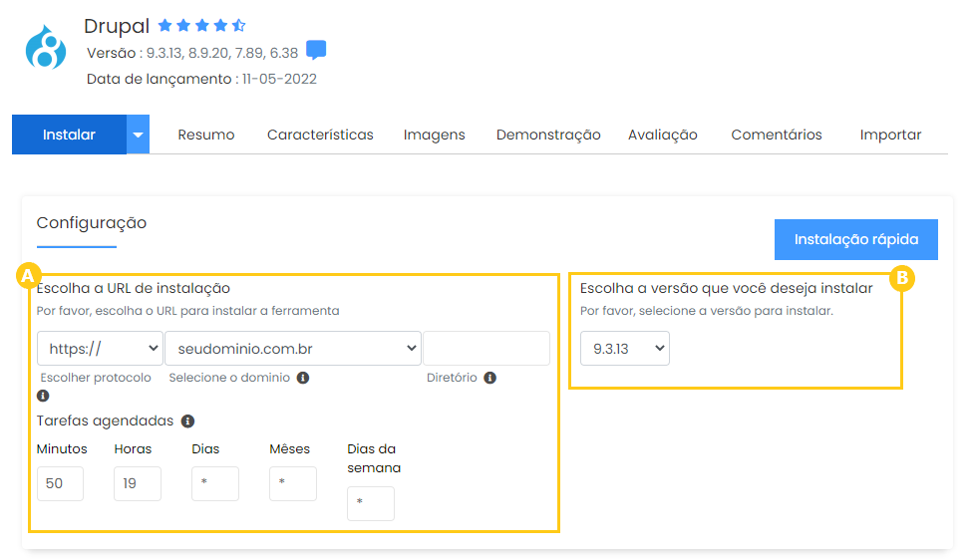
Task: Click the Instalar button
Action: (x=70, y=135)
